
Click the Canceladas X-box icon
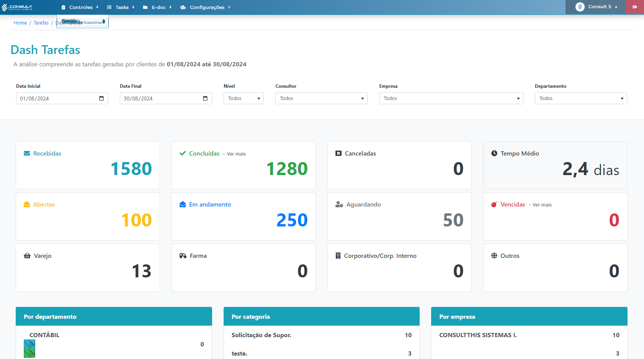click(338, 153)
